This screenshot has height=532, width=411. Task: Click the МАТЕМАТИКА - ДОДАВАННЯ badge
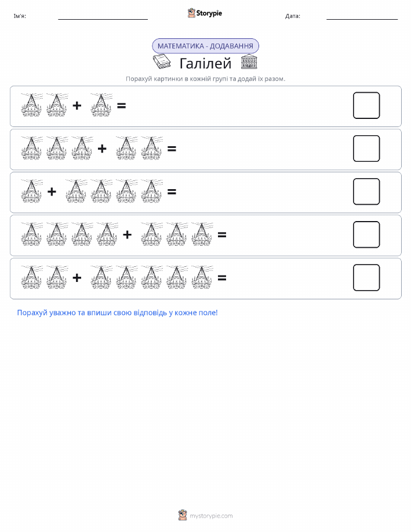coord(205,46)
